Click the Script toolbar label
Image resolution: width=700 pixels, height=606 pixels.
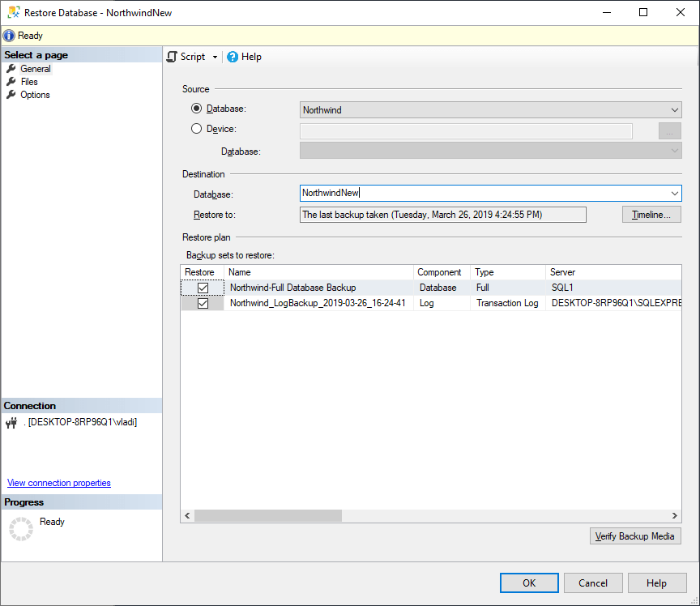[192, 57]
